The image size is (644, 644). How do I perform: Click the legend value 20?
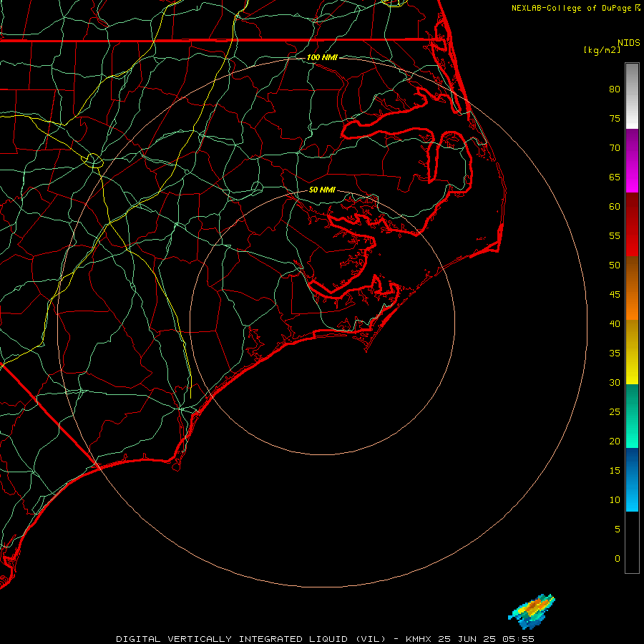(x=615, y=441)
